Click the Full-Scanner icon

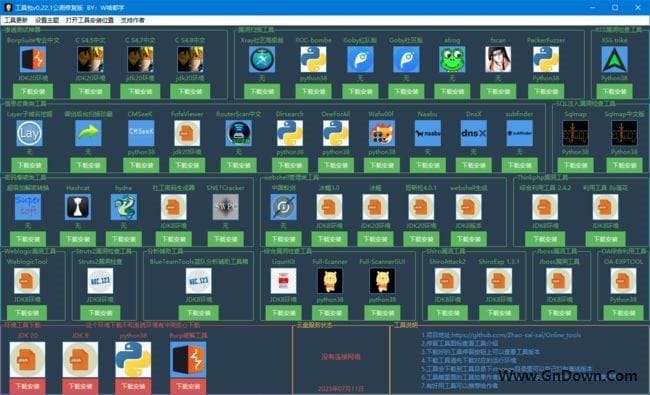(330, 281)
